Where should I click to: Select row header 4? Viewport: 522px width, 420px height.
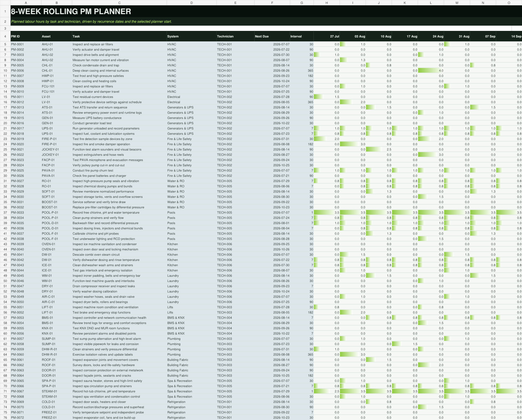pos(5,36)
